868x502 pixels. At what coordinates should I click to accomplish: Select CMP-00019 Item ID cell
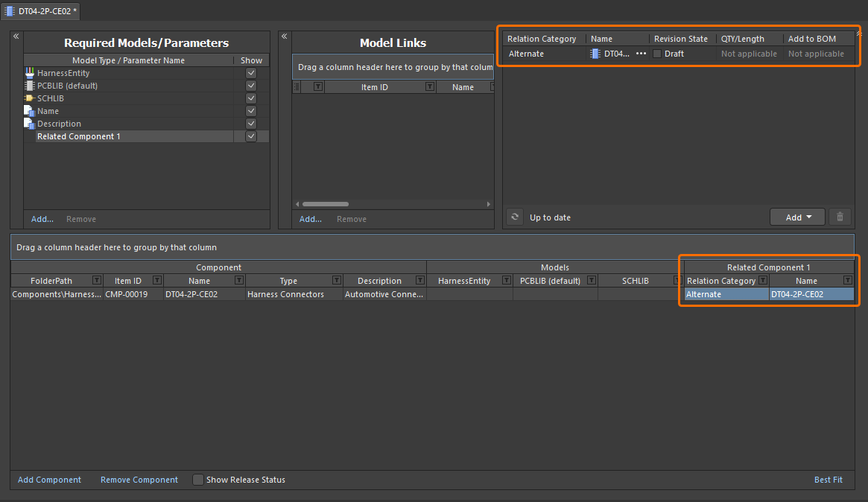133,294
